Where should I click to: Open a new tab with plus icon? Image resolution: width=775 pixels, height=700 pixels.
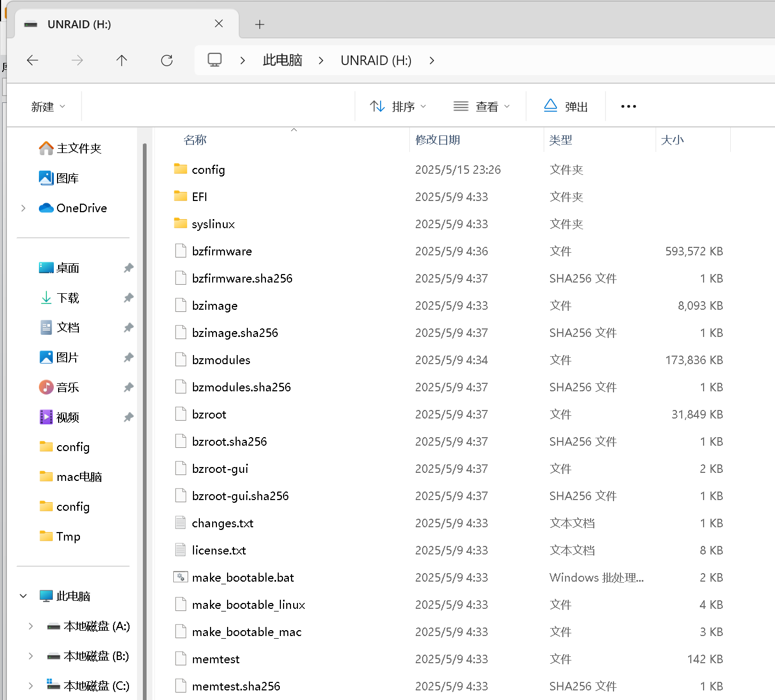(260, 25)
